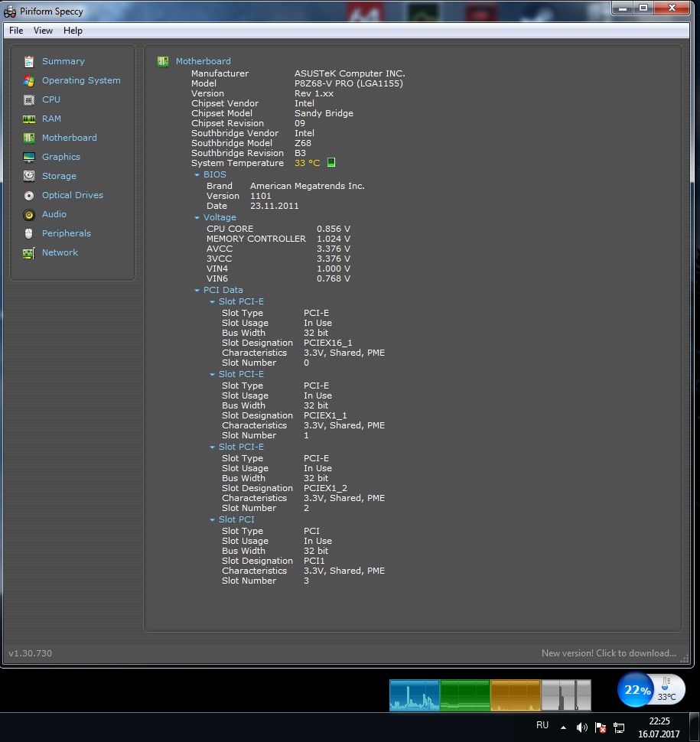Click the Sandy Bridge chipset model value
This screenshot has height=742, width=700.
pyautogui.click(x=324, y=113)
